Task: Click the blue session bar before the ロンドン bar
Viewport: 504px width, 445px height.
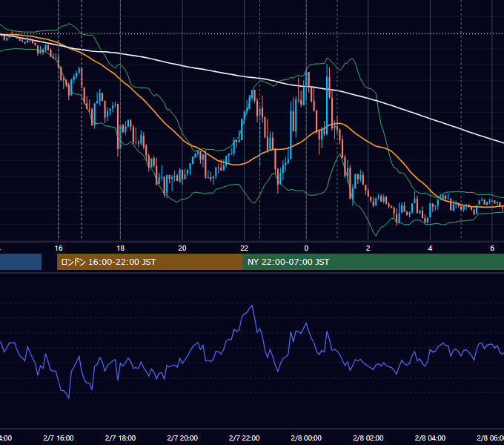Action: click(x=21, y=262)
